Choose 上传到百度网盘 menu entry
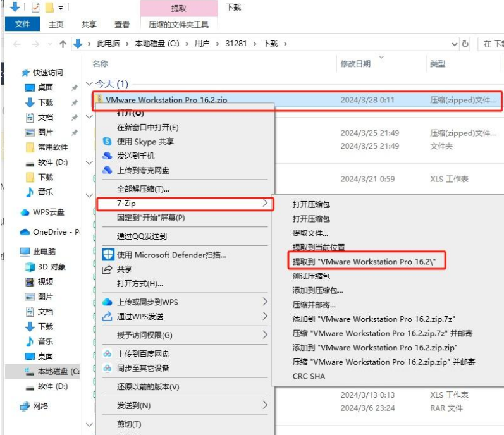 [x=185, y=354]
